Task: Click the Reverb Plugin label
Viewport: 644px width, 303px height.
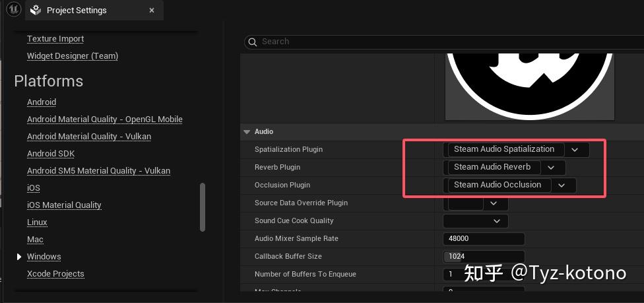Action: [277, 167]
